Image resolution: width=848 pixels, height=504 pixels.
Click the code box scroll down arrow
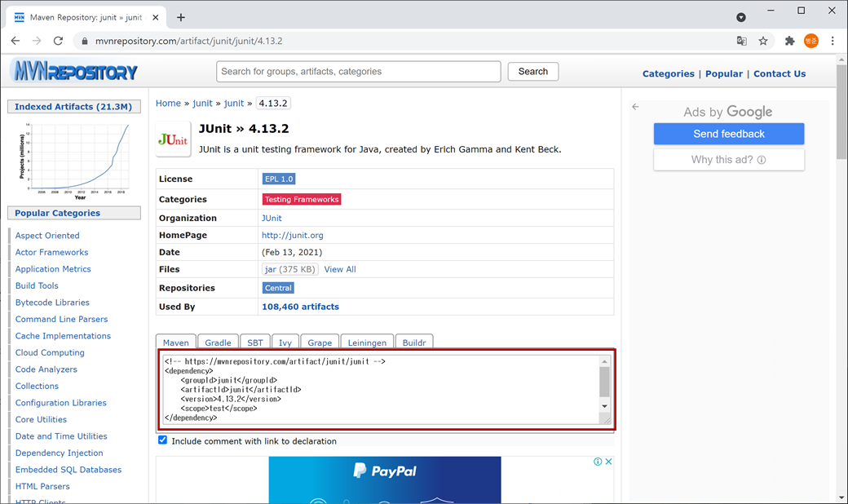(605, 406)
